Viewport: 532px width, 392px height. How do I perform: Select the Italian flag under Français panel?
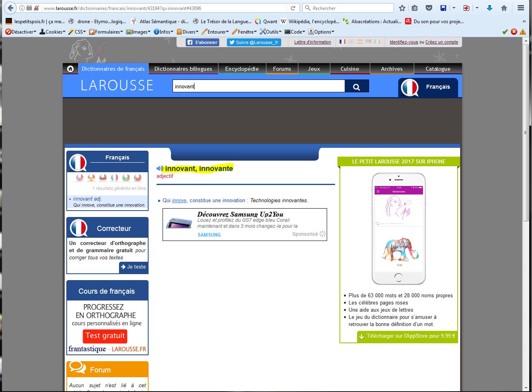pos(115,178)
